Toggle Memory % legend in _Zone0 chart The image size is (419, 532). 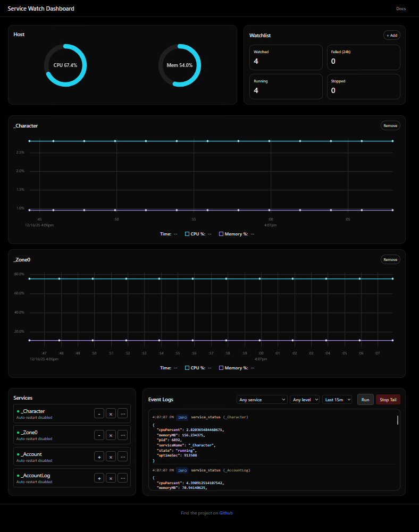(x=233, y=368)
